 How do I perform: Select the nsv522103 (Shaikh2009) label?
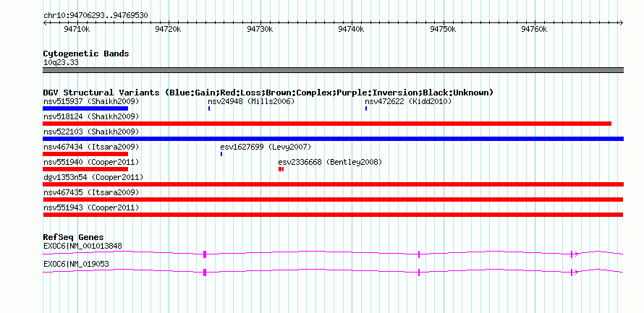pyautogui.click(x=91, y=132)
